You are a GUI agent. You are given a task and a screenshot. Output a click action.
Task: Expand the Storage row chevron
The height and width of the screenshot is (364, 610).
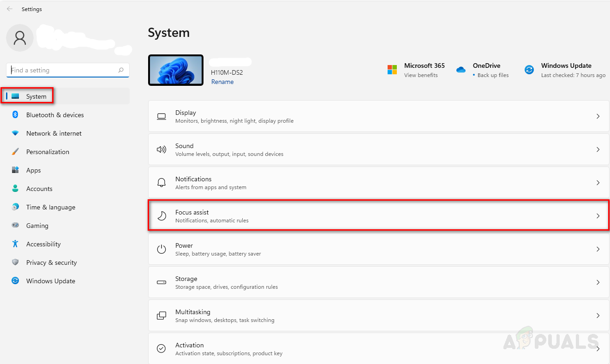598,282
